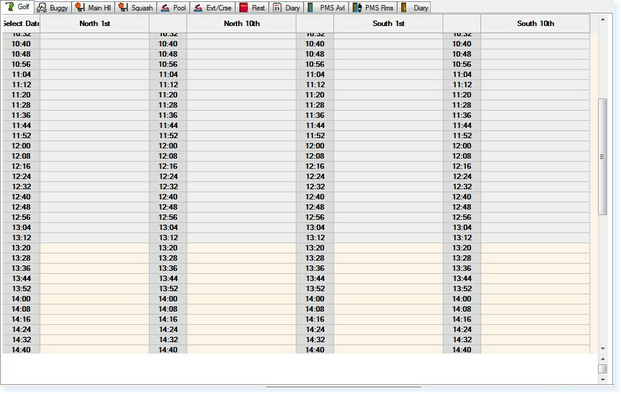
Task: Select the 12:00 slot under North 1st
Action: tap(95, 146)
